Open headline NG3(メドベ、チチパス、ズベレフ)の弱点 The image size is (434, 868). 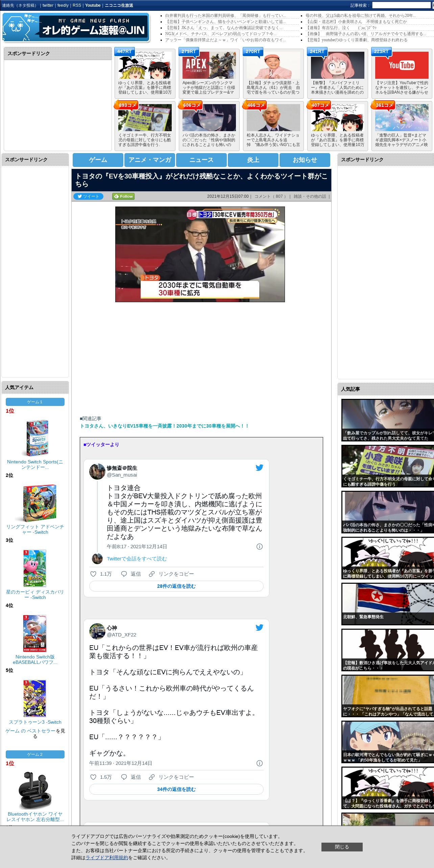[x=221, y=34]
